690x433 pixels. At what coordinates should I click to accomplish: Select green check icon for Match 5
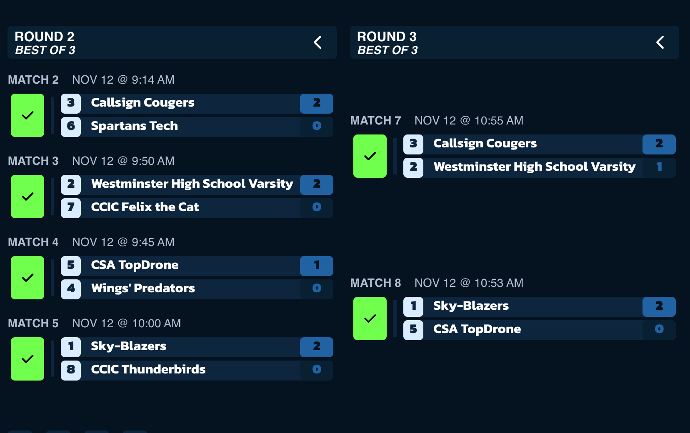pos(27,359)
